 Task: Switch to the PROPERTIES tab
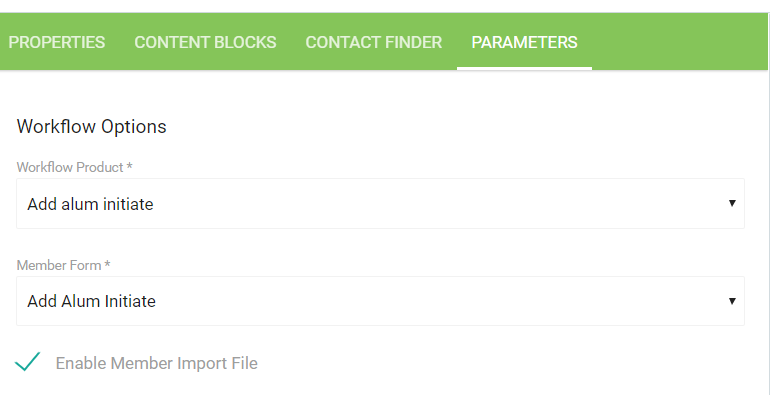(57, 42)
